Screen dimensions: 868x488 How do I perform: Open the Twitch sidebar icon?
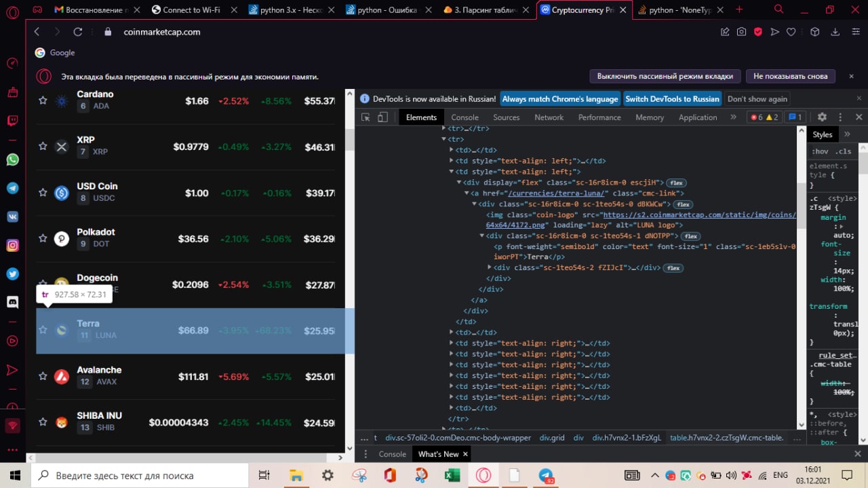point(12,121)
